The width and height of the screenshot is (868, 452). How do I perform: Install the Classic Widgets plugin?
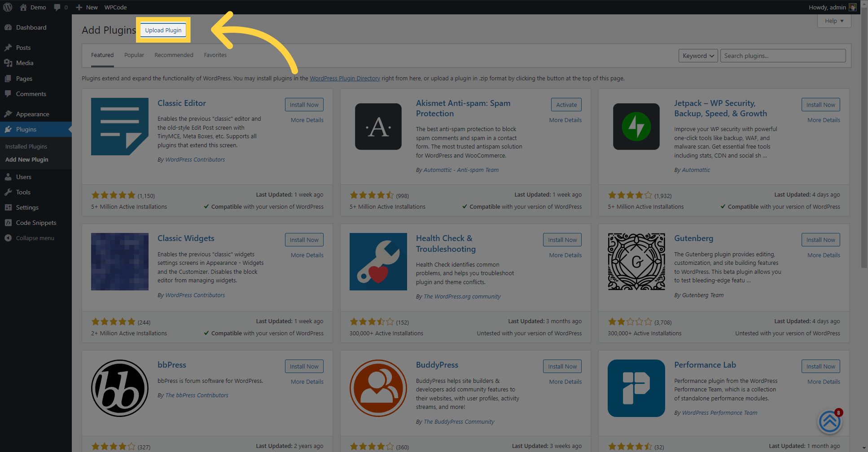click(x=304, y=240)
